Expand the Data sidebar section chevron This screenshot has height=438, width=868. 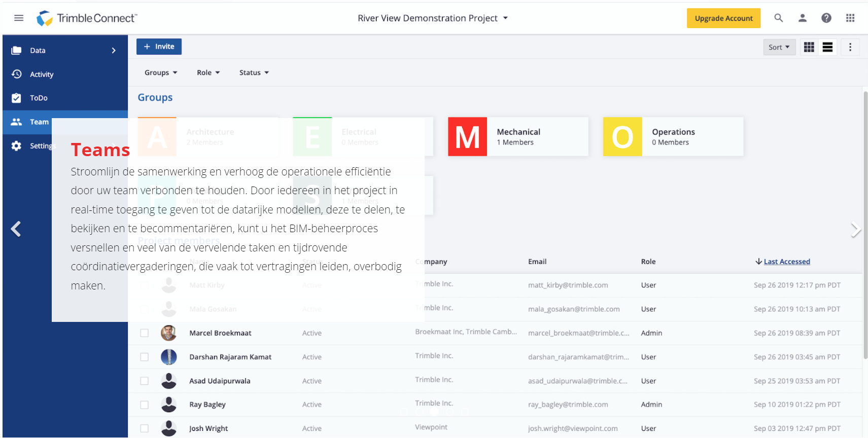[x=114, y=50]
